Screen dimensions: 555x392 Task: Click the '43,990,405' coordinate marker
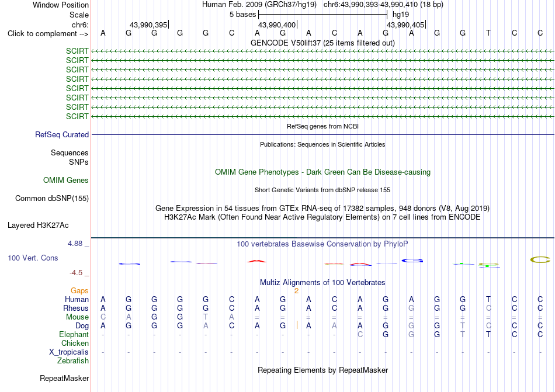405,25
